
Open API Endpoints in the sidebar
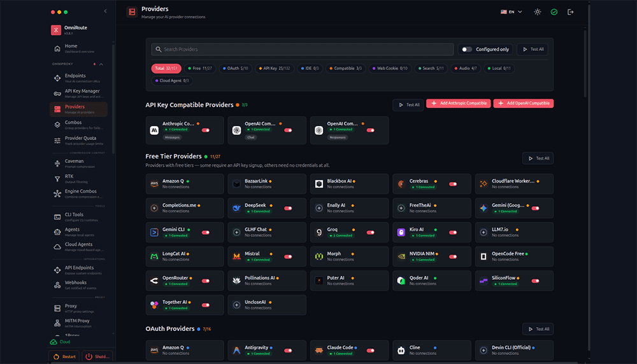78,270
